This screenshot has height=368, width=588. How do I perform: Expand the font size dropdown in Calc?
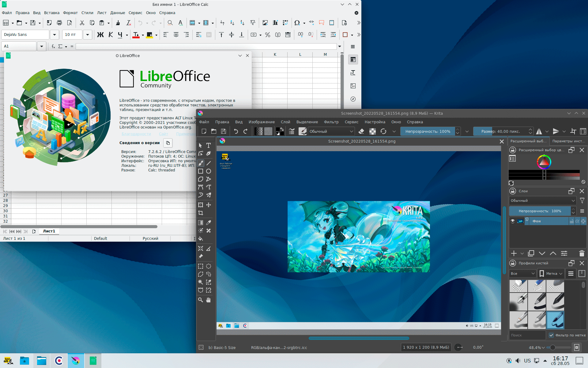[88, 35]
